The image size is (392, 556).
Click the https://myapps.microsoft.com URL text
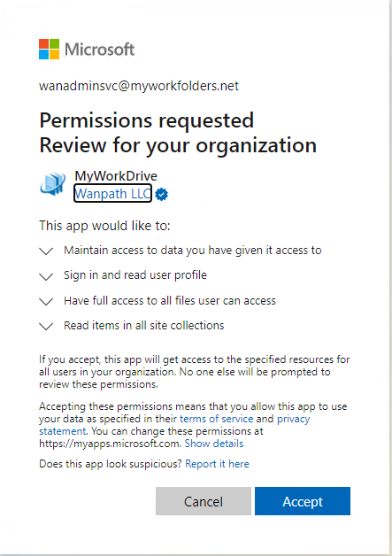tap(110, 444)
